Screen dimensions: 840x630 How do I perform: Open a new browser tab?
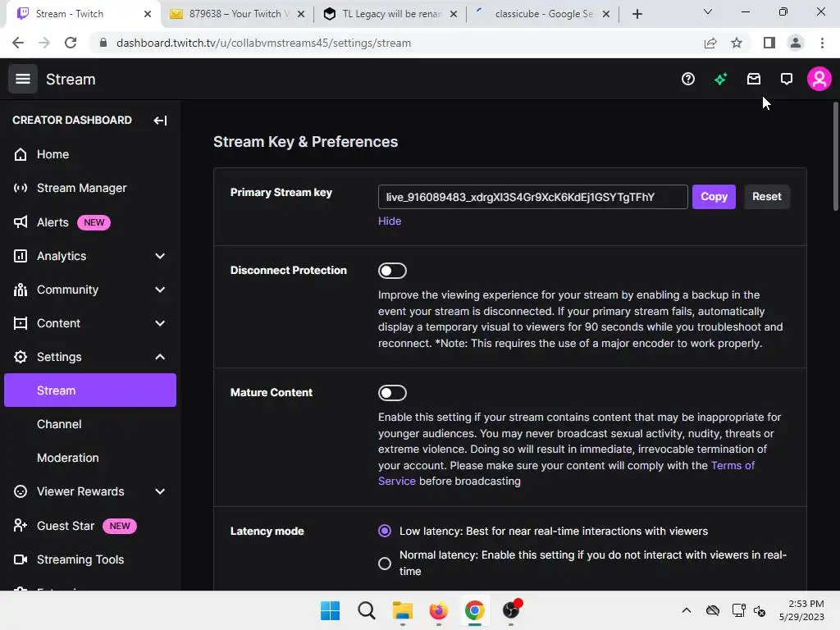(x=637, y=14)
